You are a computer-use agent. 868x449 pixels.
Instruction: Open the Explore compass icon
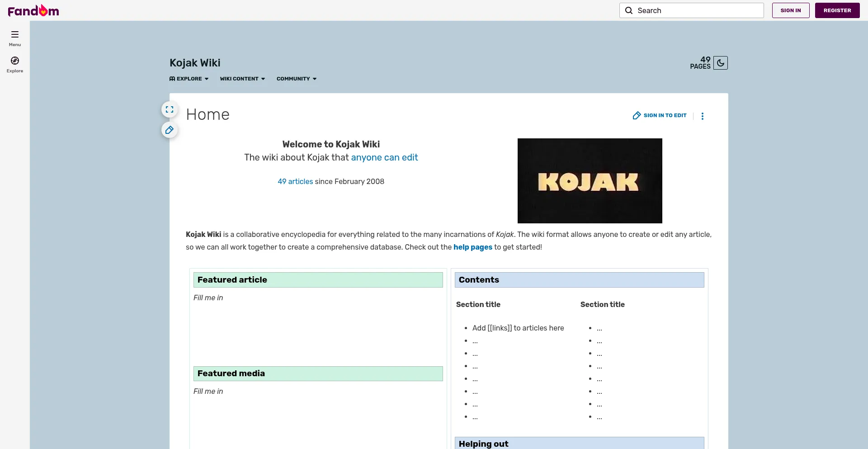click(x=15, y=61)
